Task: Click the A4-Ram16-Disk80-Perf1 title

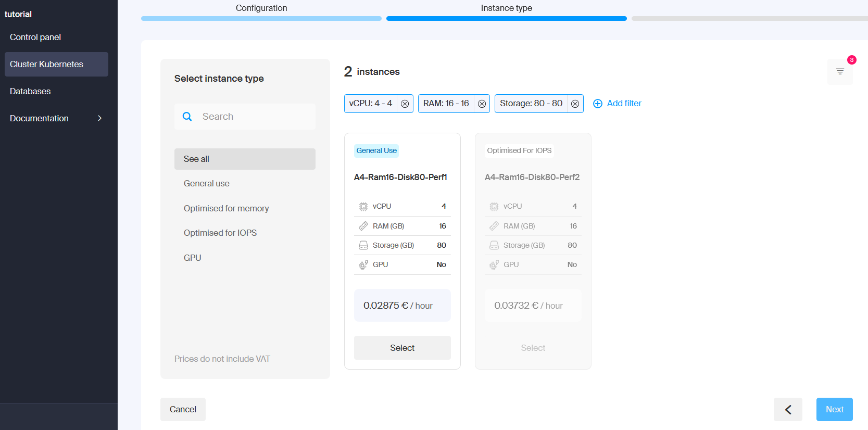Action: coord(400,177)
